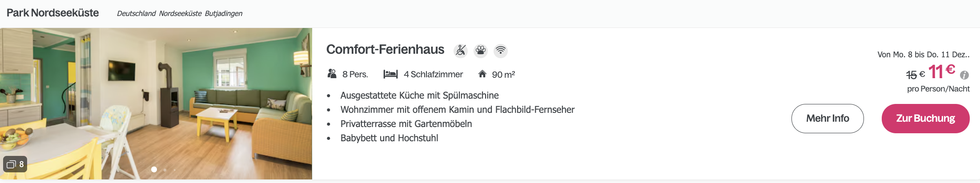Image resolution: width=980 pixels, height=183 pixels.
Task: Click the bed icon beside 4 Schlafzimmer
Action: [x=390, y=74]
